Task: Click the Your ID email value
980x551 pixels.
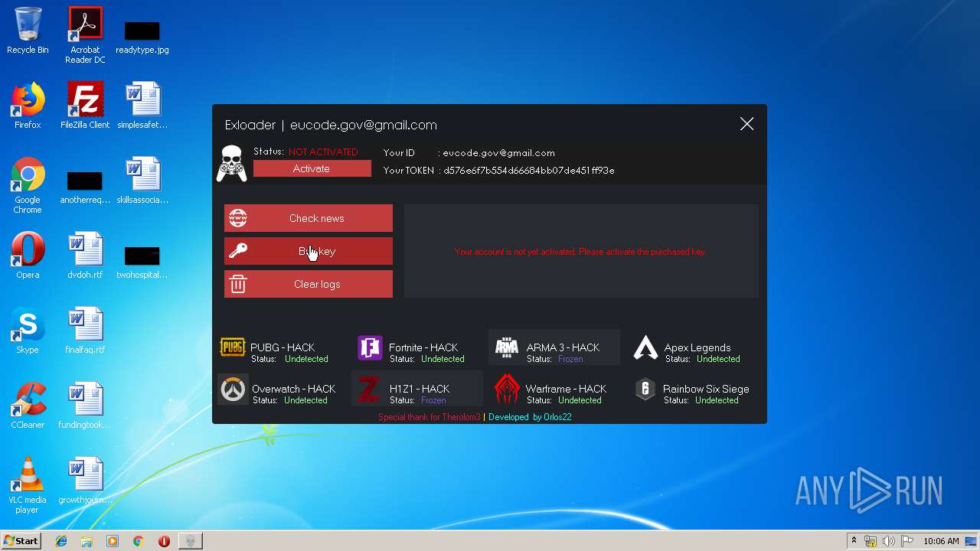Action: tap(499, 153)
